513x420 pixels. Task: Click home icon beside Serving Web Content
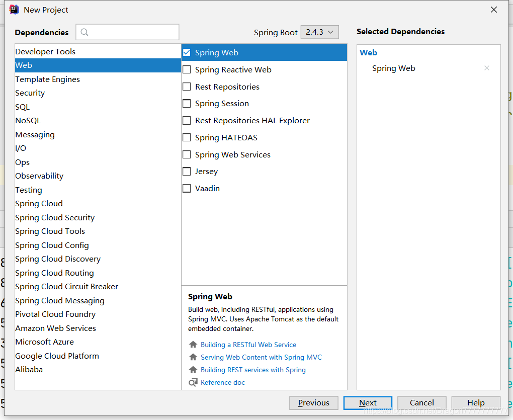point(193,357)
